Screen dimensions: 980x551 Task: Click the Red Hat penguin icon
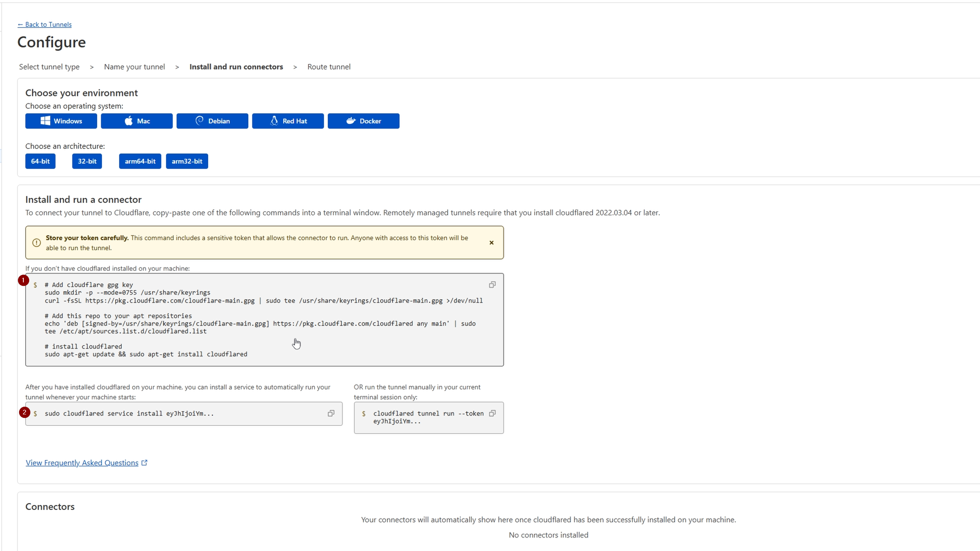[274, 121]
